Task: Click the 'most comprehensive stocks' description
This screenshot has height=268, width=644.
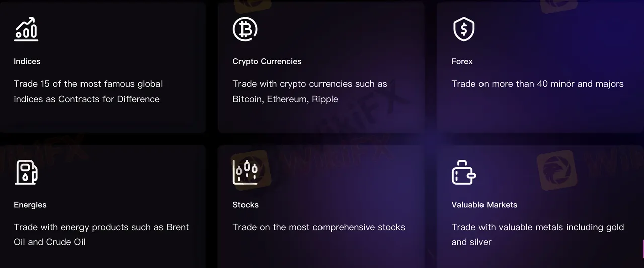Action: (x=318, y=227)
